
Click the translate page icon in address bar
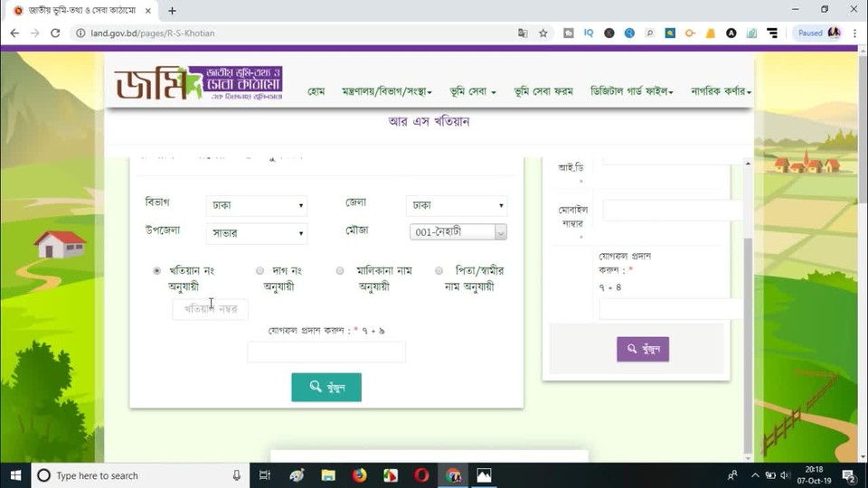523,33
